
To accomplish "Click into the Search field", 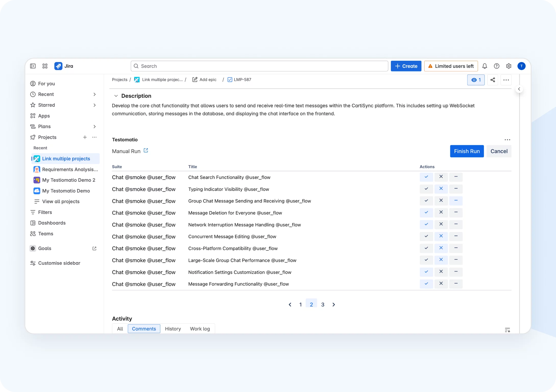I will [259, 66].
